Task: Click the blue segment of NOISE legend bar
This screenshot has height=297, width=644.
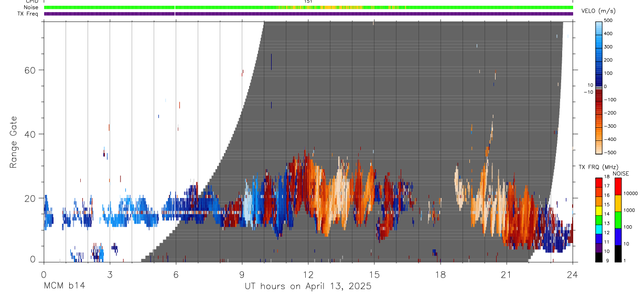Action: (x=618, y=237)
